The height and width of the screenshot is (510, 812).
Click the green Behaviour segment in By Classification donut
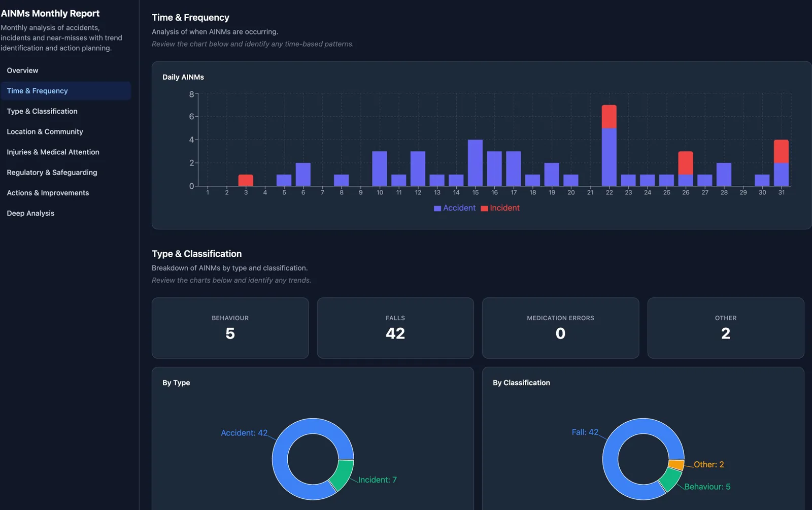coord(671,480)
